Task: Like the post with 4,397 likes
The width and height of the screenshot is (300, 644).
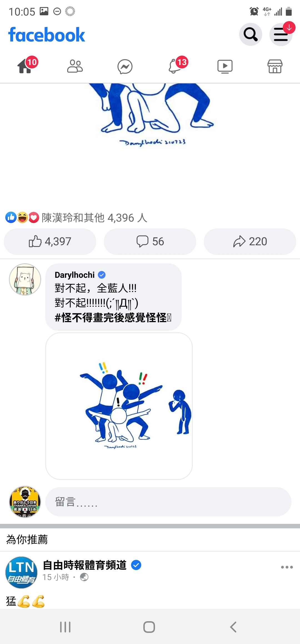Action: click(50, 241)
